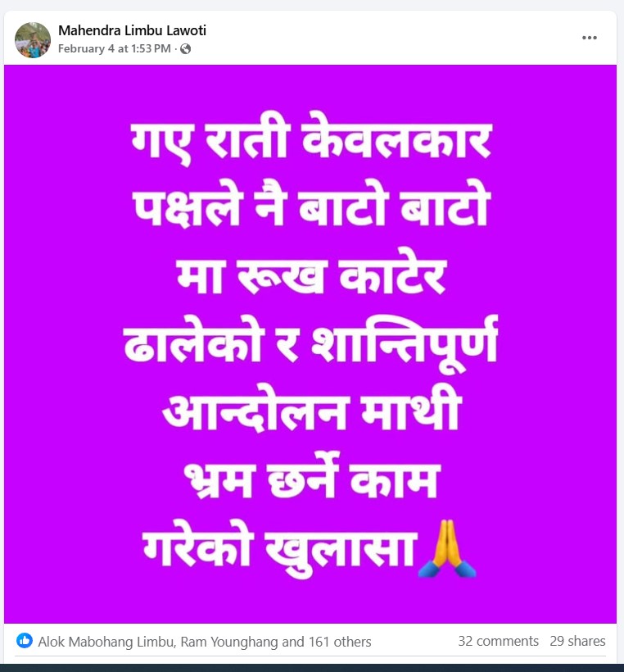This screenshot has height=672, width=624.
Task: Click the text line 'मा रूख काटेर'
Action: (312, 275)
